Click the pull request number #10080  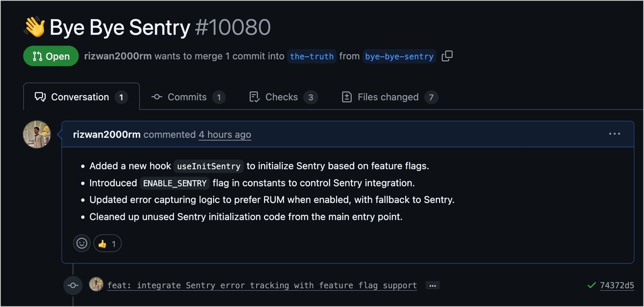tap(233, 27)
